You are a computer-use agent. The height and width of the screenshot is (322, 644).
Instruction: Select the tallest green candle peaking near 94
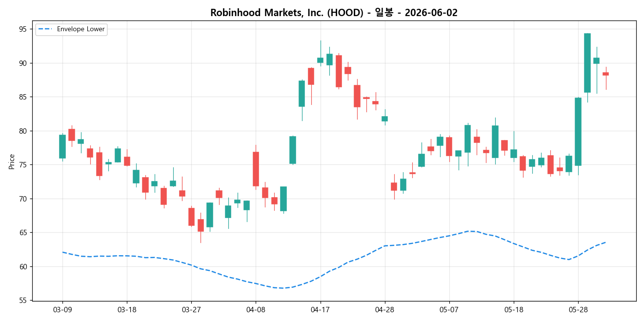587,63
